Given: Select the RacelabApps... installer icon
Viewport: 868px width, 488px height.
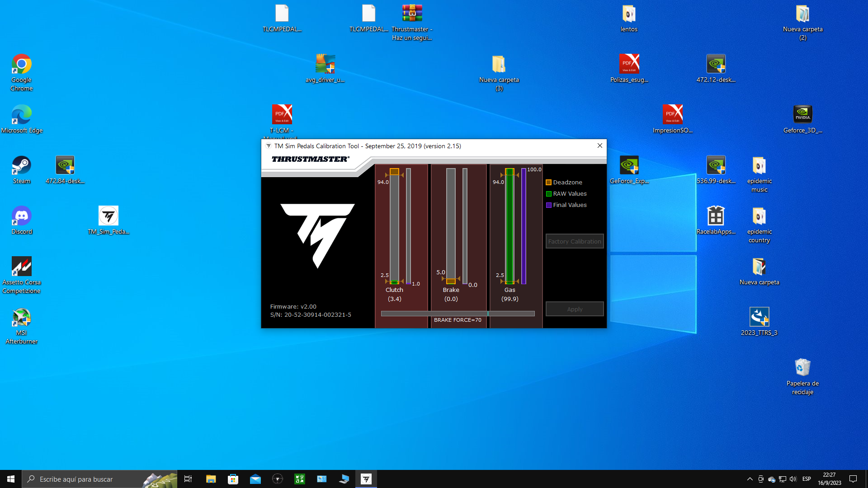Looking at the screenshot, I should [x=716, y=221].
